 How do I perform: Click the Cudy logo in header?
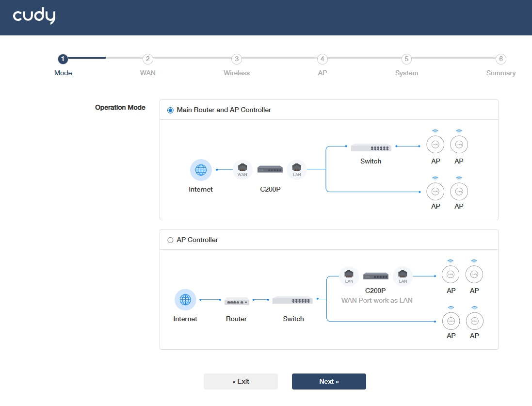[34, 16]
